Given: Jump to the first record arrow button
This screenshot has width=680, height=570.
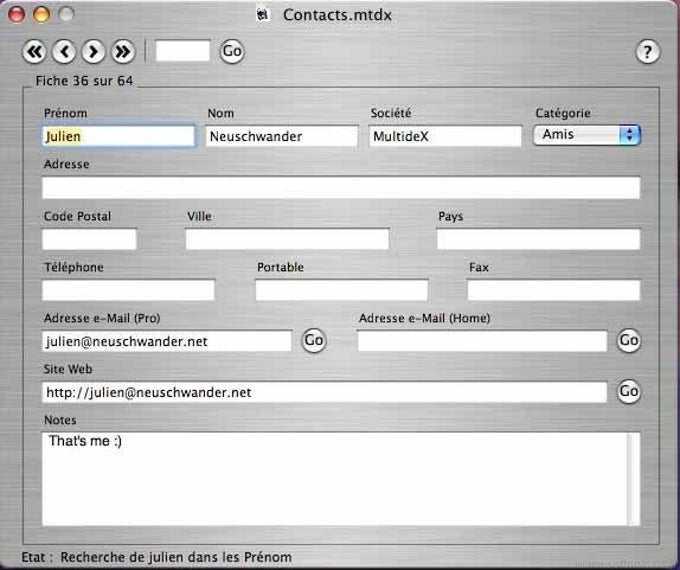Looking at the screenshot, I should (34, 52).
